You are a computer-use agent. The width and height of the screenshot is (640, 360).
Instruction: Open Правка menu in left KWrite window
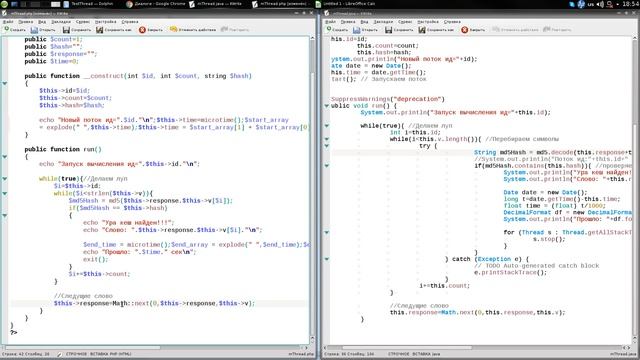tap(25, 22)
